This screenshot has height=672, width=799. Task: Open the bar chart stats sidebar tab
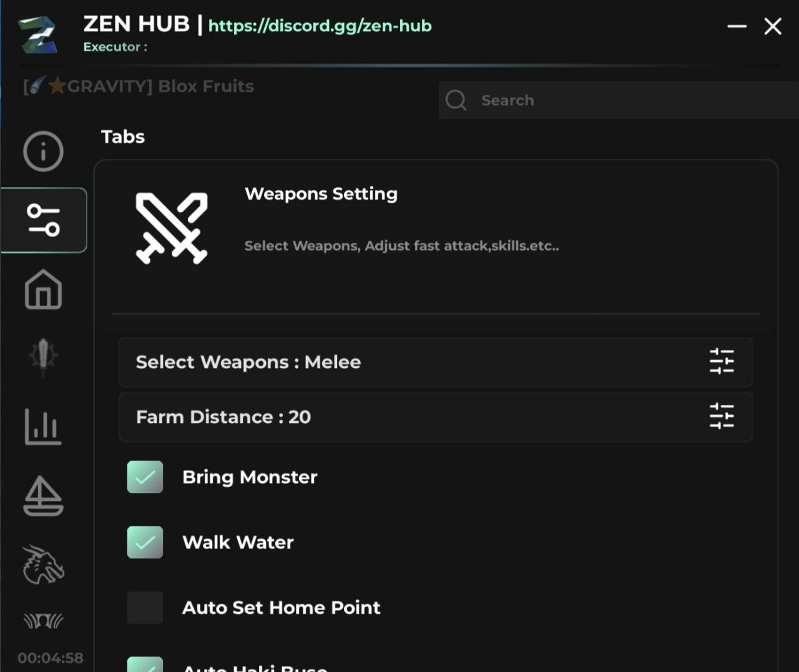(43, 427)
